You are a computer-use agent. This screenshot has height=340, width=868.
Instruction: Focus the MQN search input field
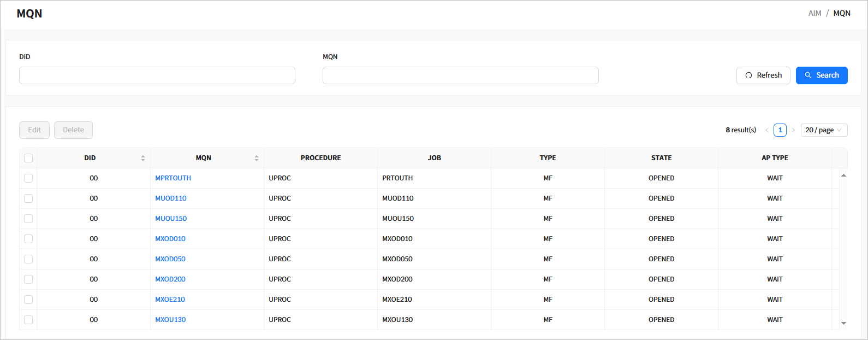(x=460, y=75)
